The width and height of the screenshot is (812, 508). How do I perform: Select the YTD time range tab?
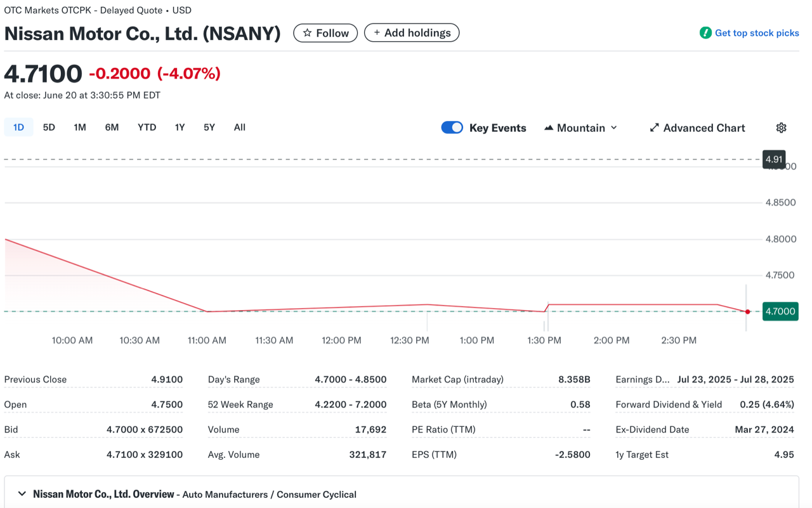147,127
